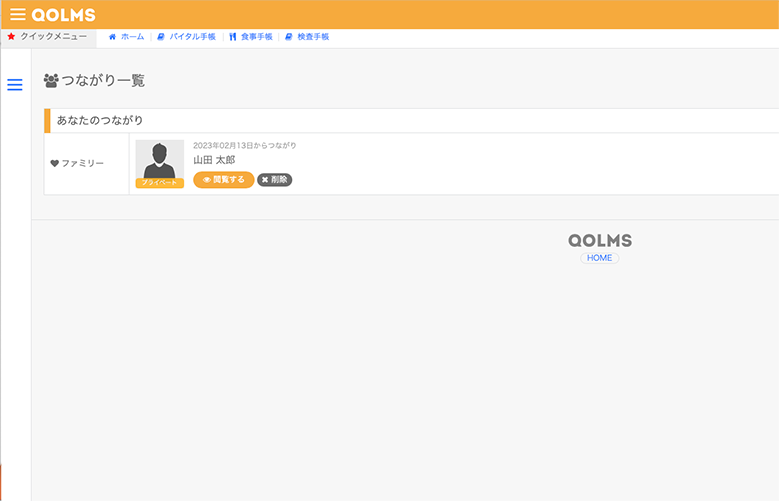Screen dimensions: 779x501
Task: Open 食事手帳 with fork-knife icon
Action: pos(251,37)
